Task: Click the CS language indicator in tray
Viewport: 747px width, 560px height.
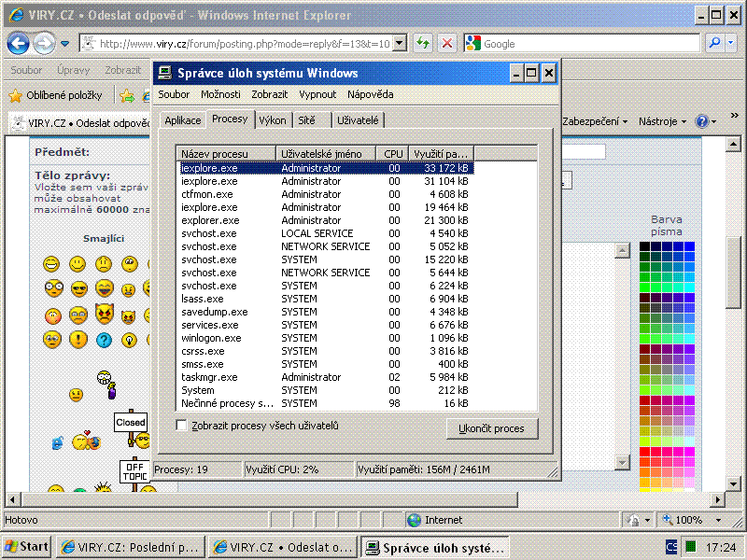Action: pyautogui.click(x=671, y=547)
